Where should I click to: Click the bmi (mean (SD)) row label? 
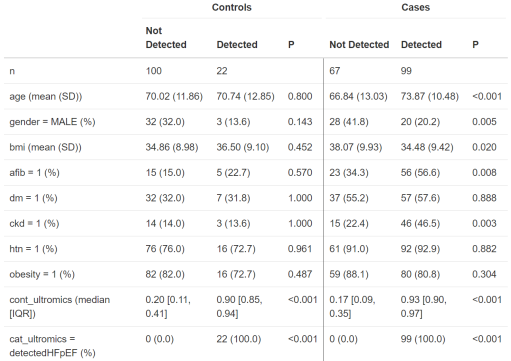45,147
